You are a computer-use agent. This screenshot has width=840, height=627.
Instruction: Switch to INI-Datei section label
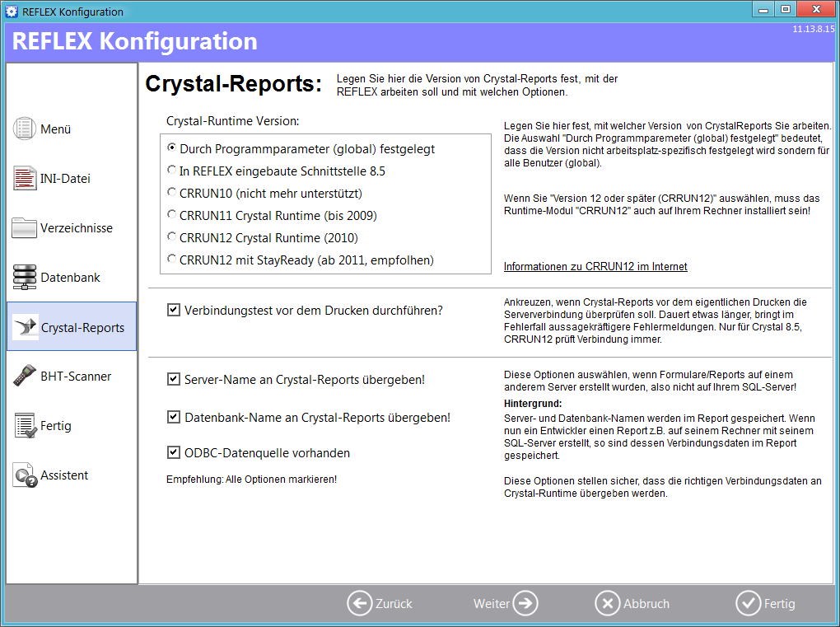65,179
